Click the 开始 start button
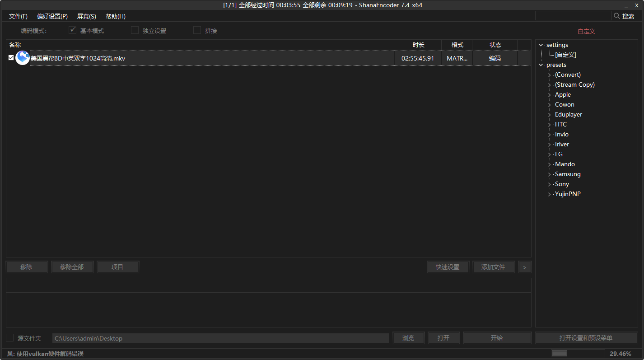The height and width of the screenshot is (360, 644). (497, 338)
